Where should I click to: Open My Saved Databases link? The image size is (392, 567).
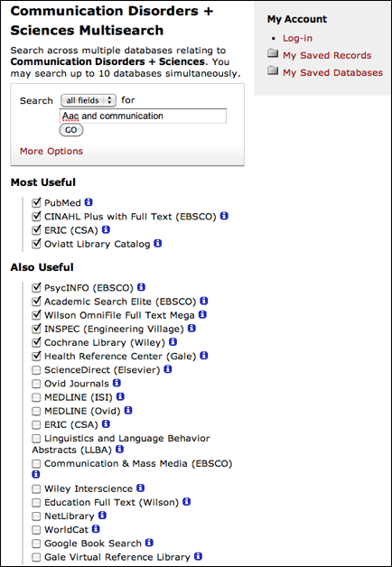(332, 73)
